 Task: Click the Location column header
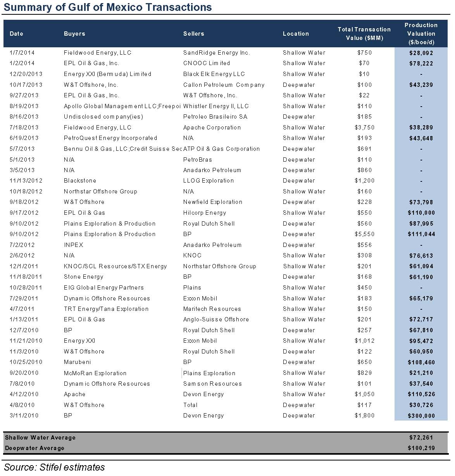pyautogui.click(x=296, y=34)
